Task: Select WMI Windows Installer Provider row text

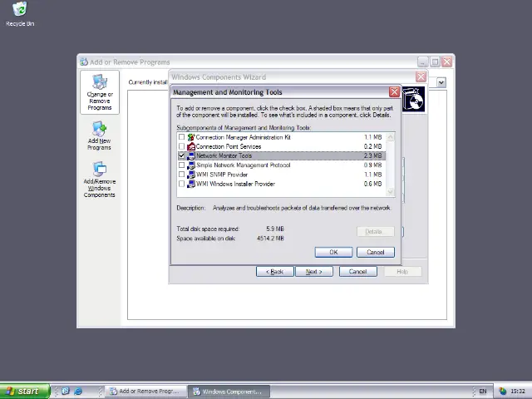Action: [x=235, y=184]
